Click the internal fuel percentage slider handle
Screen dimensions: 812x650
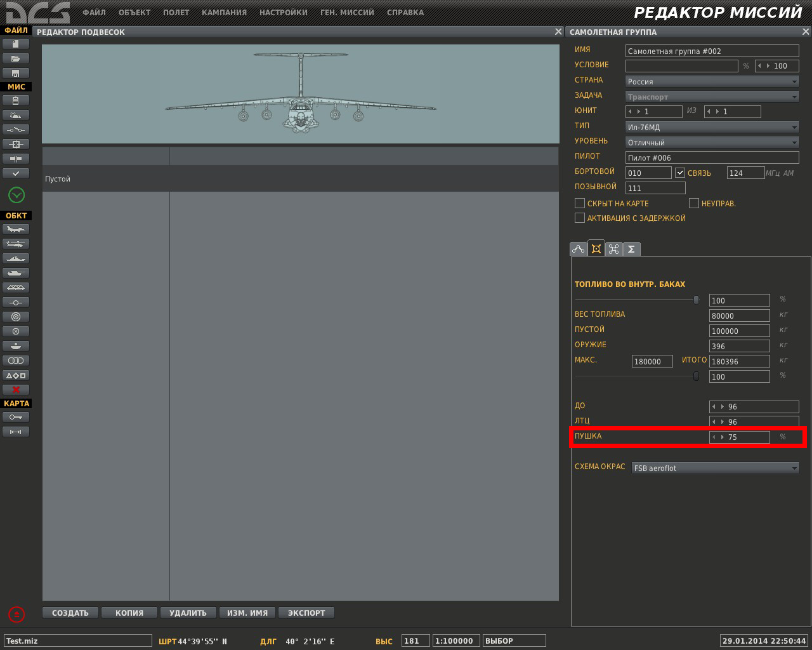(696, 300)
